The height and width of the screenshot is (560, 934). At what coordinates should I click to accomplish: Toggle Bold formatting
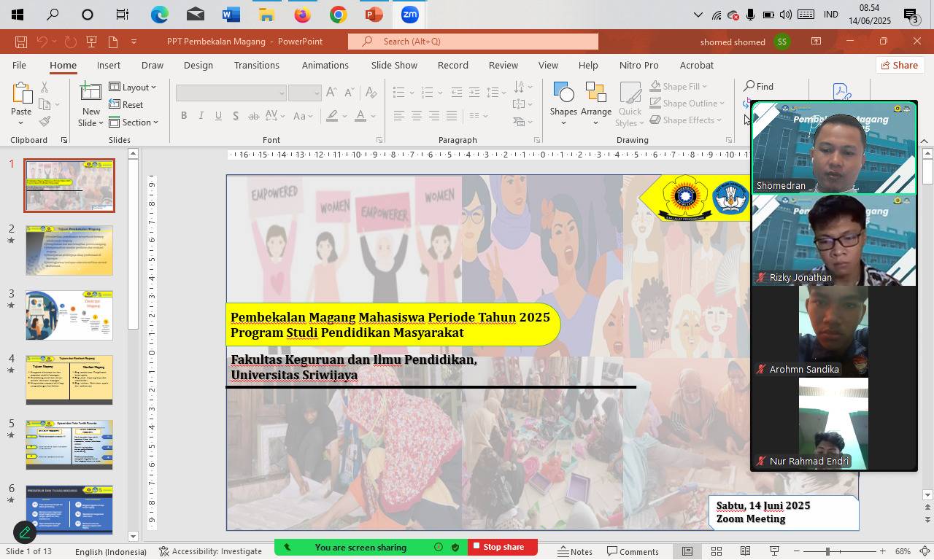(184, 116)
